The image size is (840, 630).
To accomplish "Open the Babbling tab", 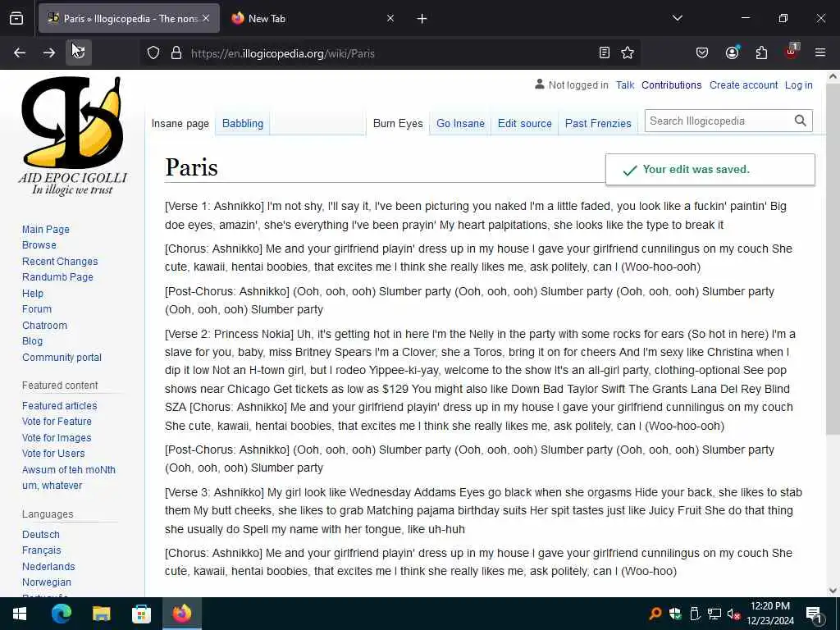I will [x=243, y=124].
